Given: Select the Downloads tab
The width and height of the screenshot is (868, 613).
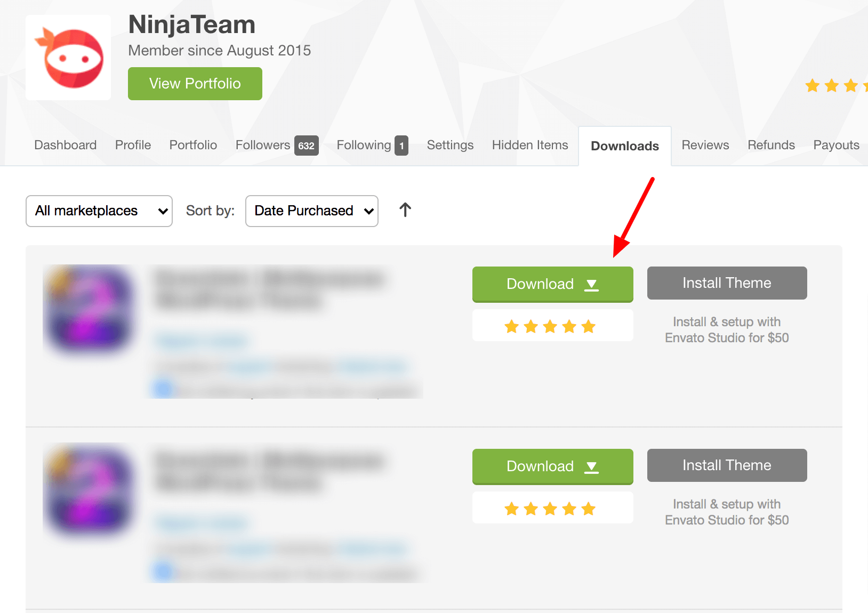Looking at the screenshot, I should click(625, 146).
